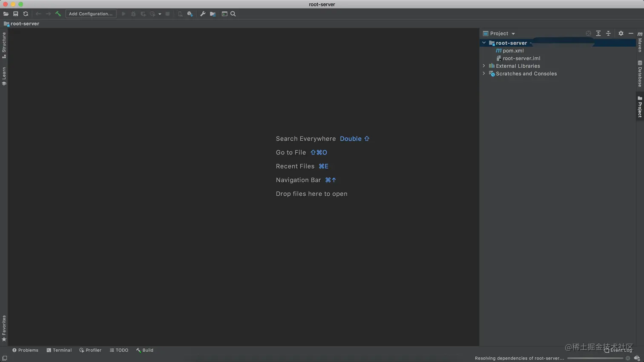The height and width of the screenshot is (362, 644).
Task: Open Project Structure folder icon
Action: coord(213,14)
